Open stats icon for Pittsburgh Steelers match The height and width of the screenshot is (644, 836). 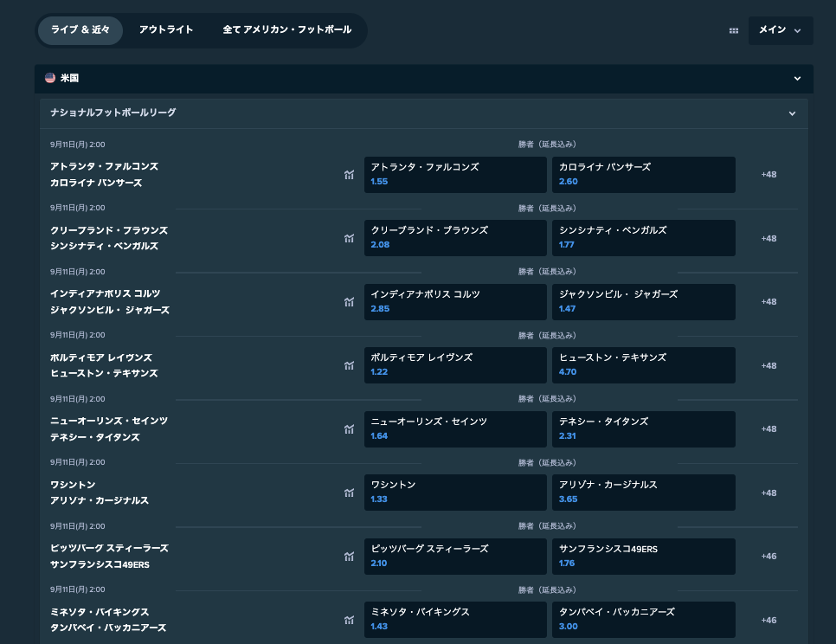click(350, 557)
